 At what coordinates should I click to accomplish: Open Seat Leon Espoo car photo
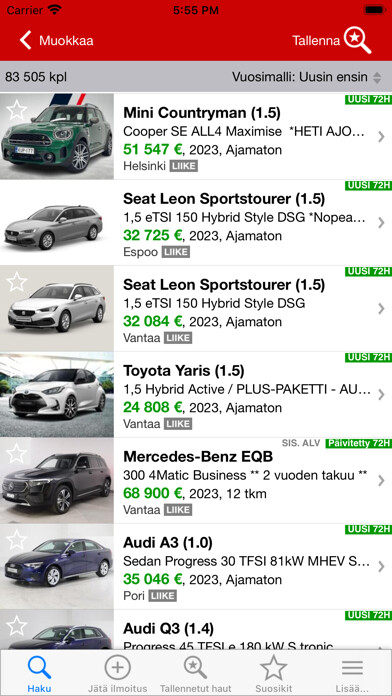coord(57,223)
